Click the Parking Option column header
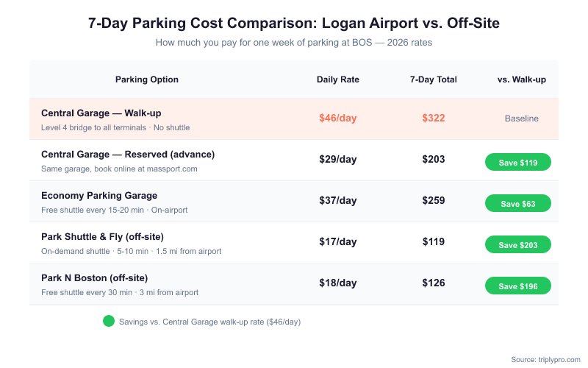Viewport: 588px width, 368px height. 147,79
